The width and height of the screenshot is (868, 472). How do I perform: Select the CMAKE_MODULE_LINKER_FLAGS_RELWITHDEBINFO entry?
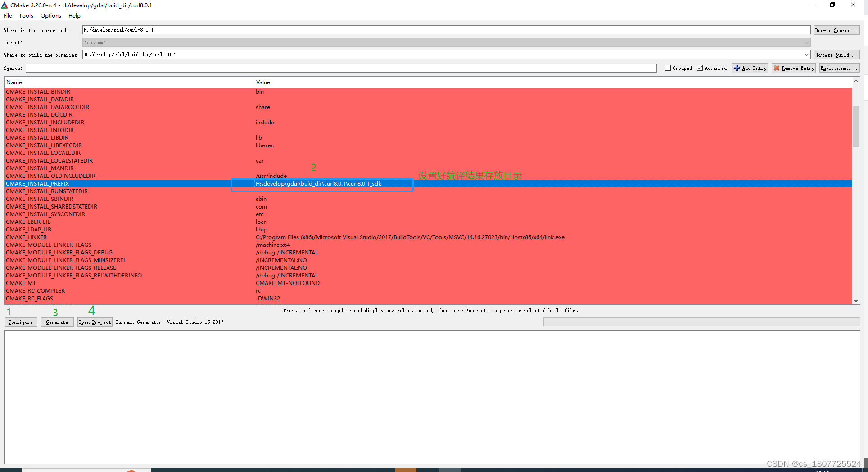tap(74, 276)
